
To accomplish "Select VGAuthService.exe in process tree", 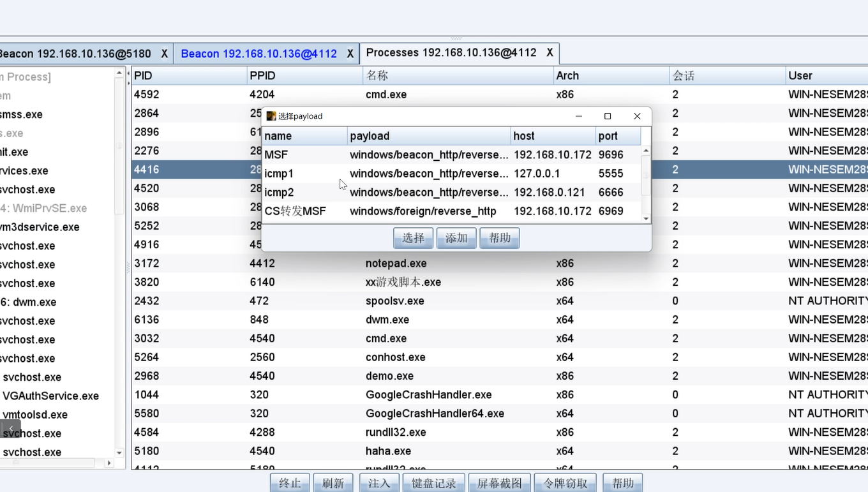I will tap(50, 396).
